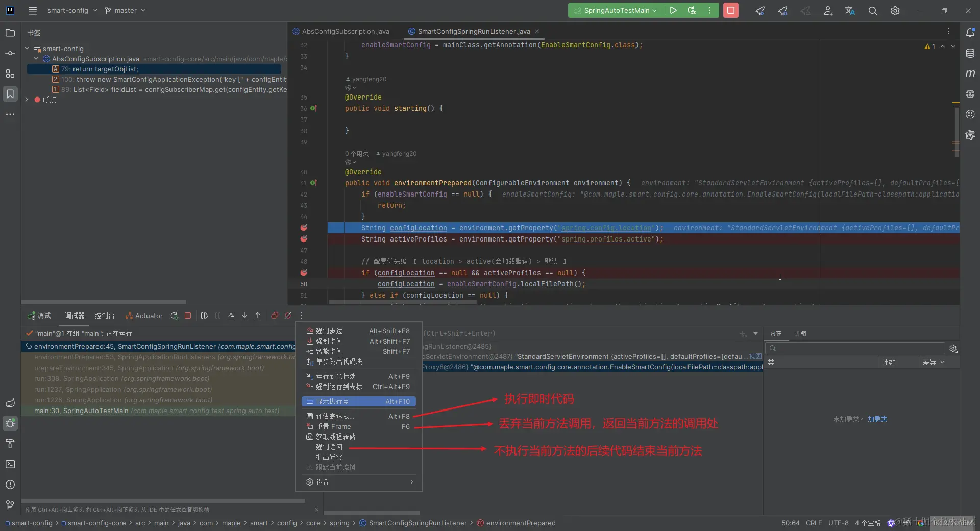Open the debug toolbar more actions button
980x531 pixels.
(301, 316)
